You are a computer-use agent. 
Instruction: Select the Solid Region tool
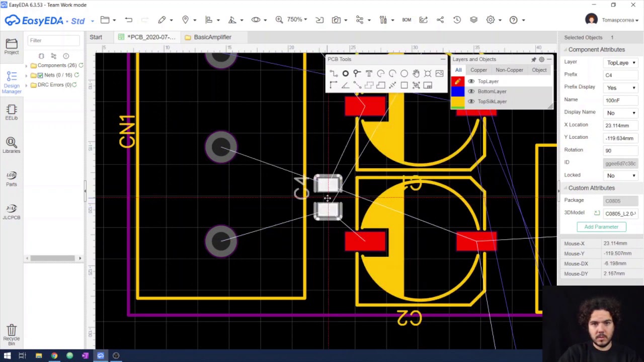(x=381, y=85)
